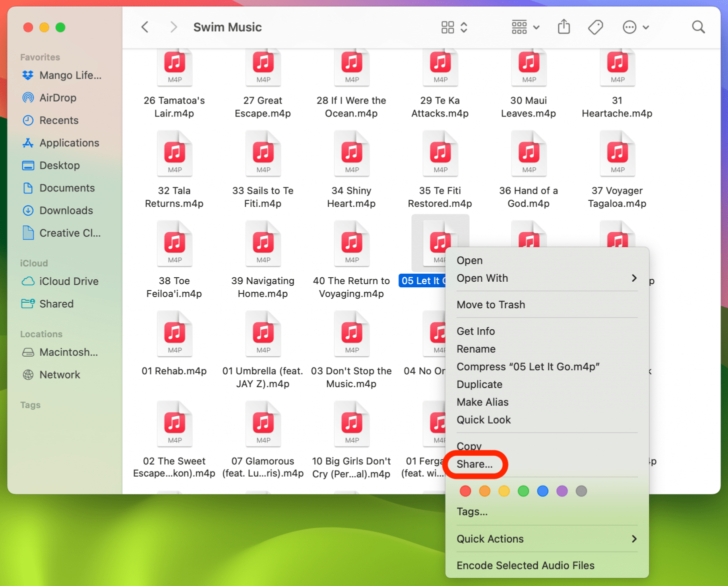
Task: Click the Network sidebar location
Action: 59,375
